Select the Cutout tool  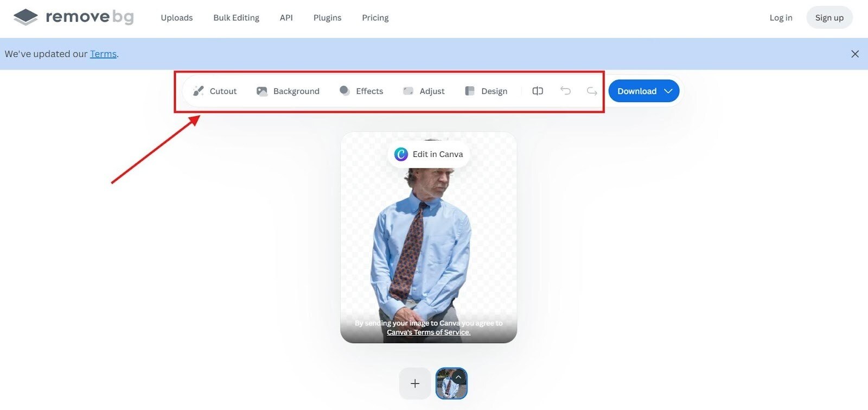(215, 91)
